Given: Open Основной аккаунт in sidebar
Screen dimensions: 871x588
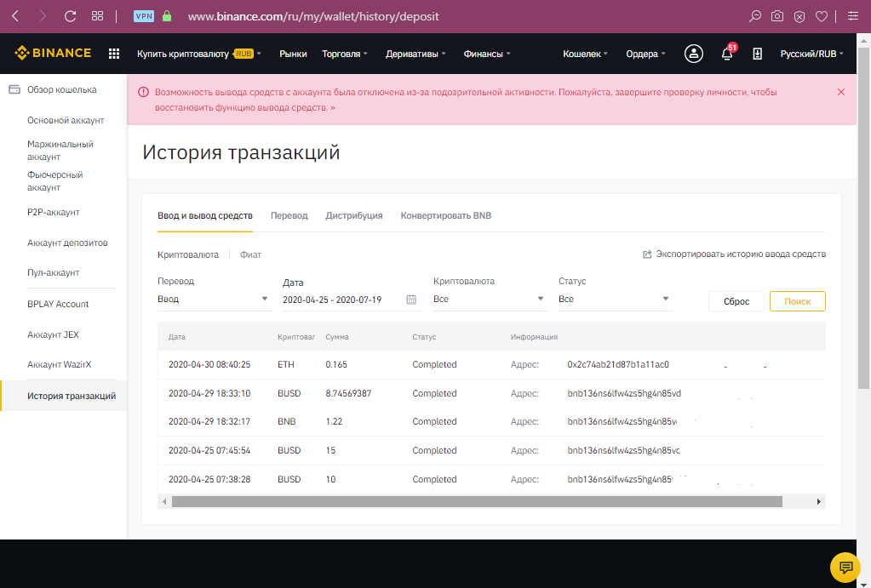Looking at the screenshot, I should [x=66, y=121].
